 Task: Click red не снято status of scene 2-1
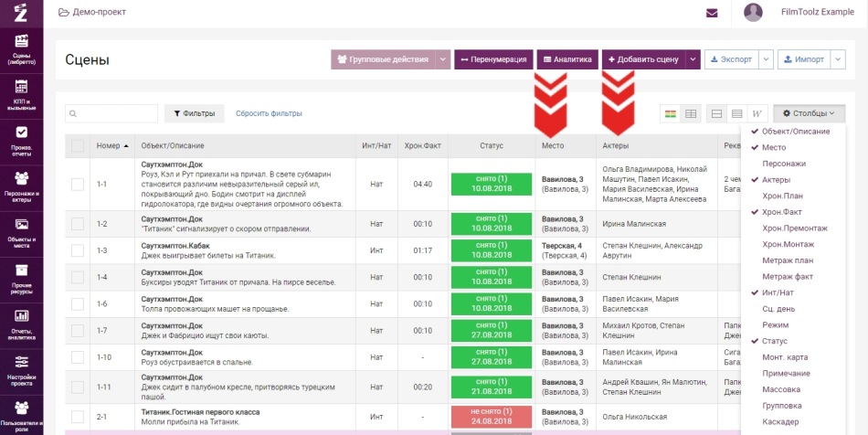click(491, 417)
